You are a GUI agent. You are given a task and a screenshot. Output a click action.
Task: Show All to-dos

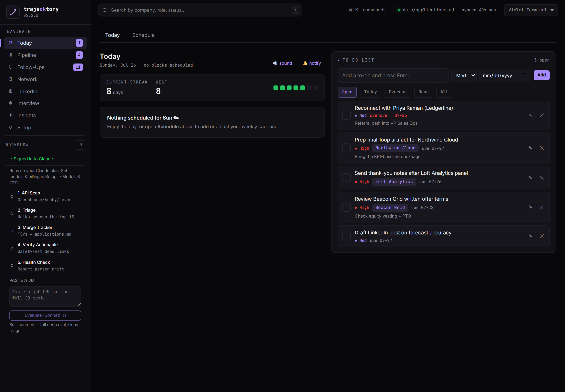click(x=444, y=92)
